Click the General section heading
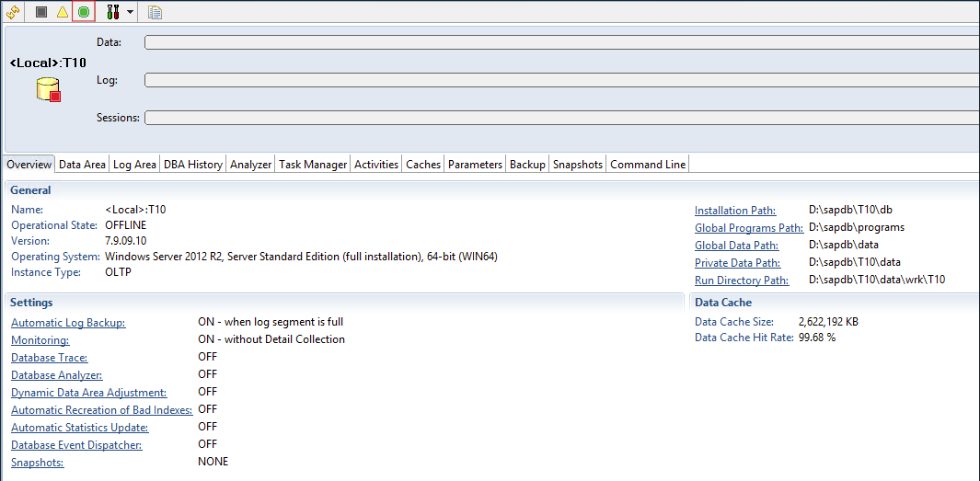 [x=30, y=190]
